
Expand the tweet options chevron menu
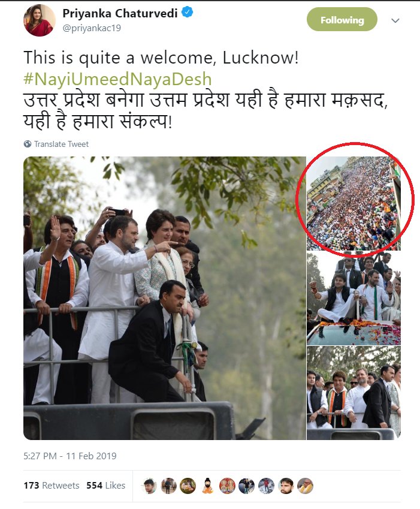click(x=395, y=20)
